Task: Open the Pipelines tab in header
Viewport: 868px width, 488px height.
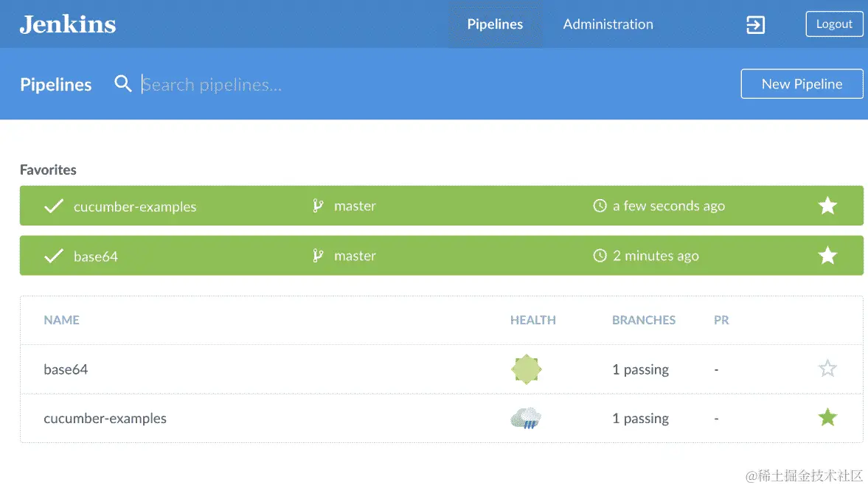Action: (495, 24)
